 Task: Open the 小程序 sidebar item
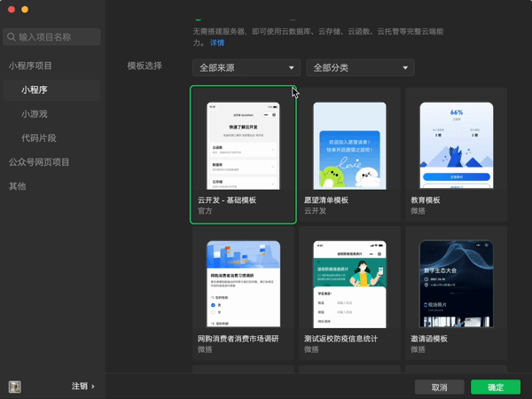(x=51, y=90)
